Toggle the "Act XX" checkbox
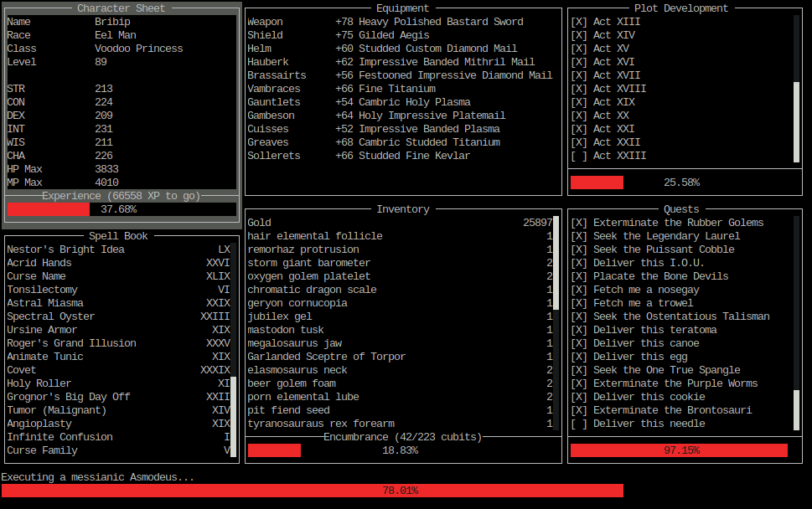This screenshot has width=812, height=509. click(577, 116)
